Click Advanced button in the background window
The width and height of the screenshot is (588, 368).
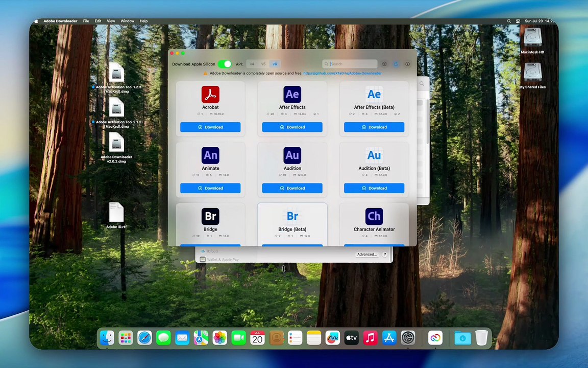(367, 254)
